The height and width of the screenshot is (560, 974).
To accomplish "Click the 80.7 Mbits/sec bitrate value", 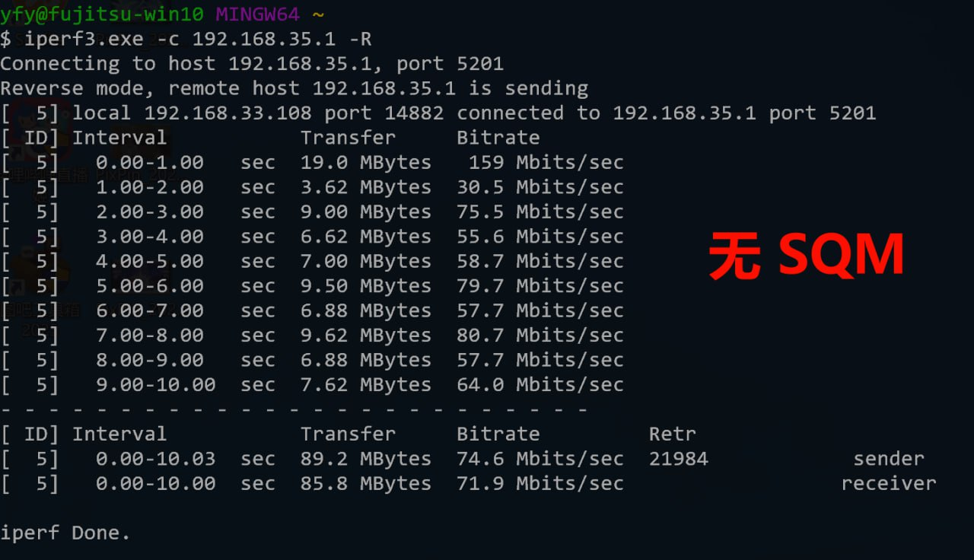I will (540, 336).
